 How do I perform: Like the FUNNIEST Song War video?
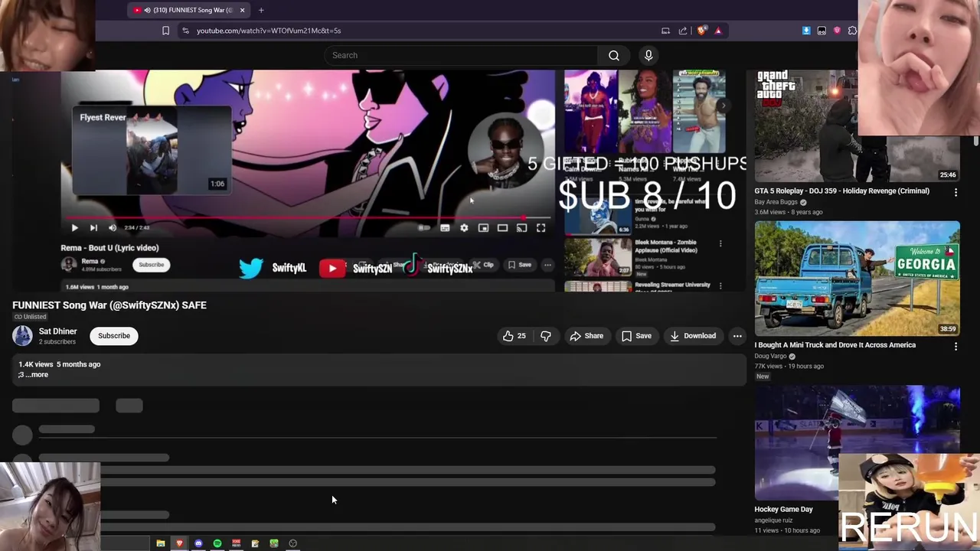coord(514,336)
